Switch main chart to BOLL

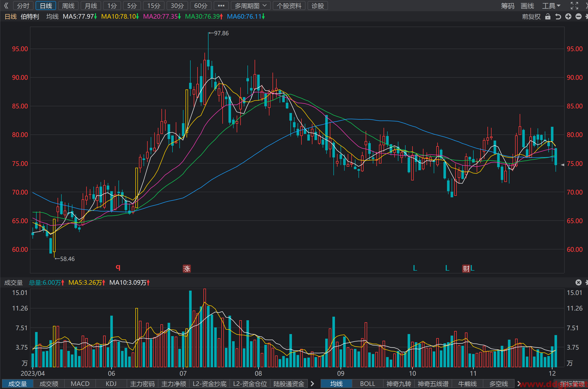point(367,384)
